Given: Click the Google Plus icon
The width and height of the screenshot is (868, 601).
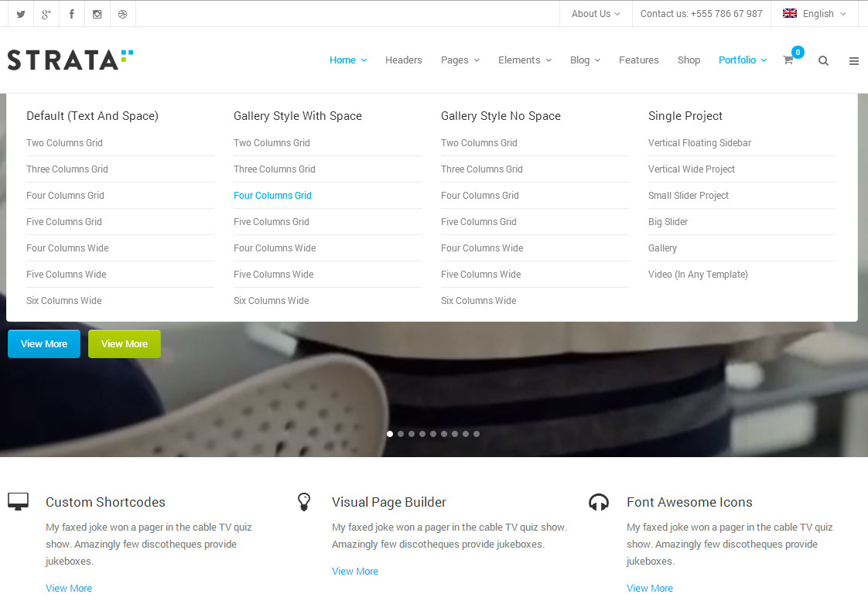Looking at the screenshot, I should click(46, 14).
